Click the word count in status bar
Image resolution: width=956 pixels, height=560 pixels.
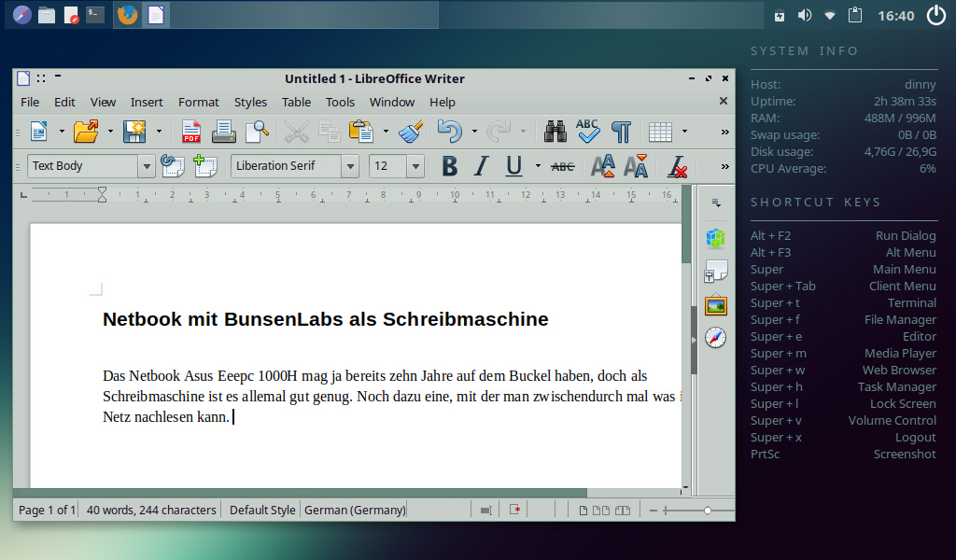click(x=151, y=510)
